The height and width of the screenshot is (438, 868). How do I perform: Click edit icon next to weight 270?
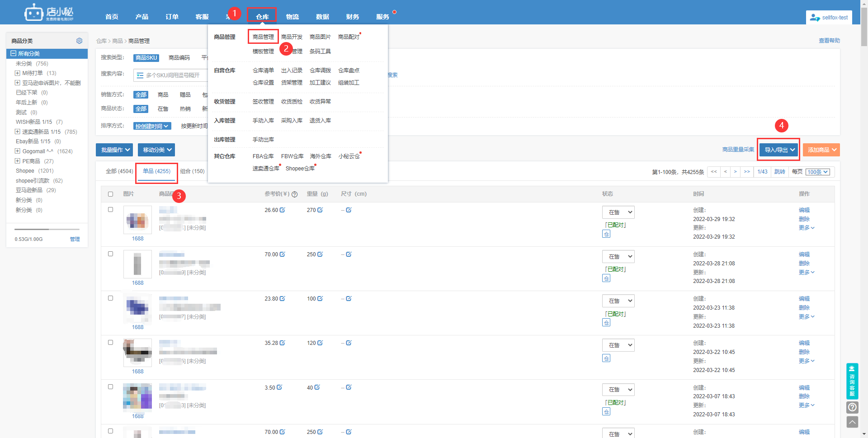click(x=320, y=210)
